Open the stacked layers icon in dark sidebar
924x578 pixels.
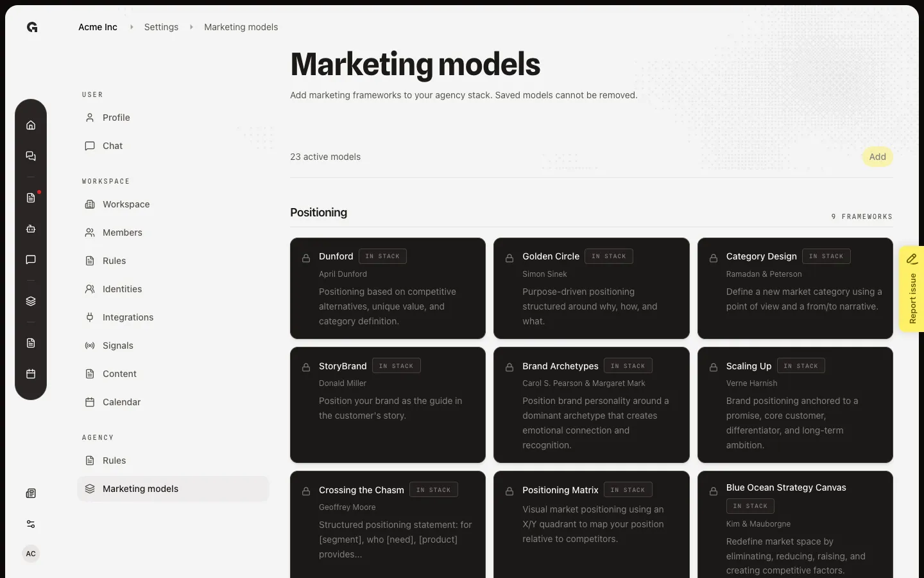(31, 301)
